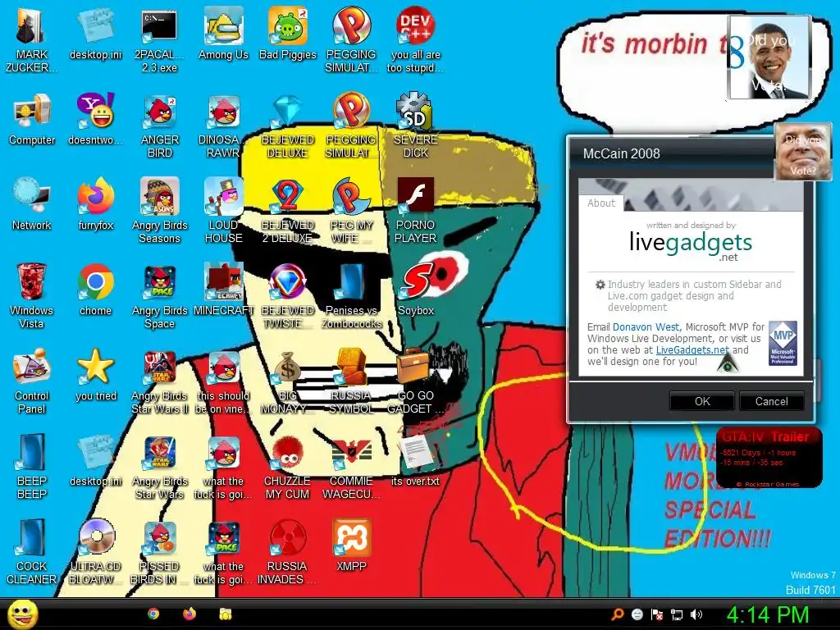The width and height of the screenshot is (840, 630).
Task: Open the PORNO PLAYER Flash icon
Action: [x=415, y=211]
